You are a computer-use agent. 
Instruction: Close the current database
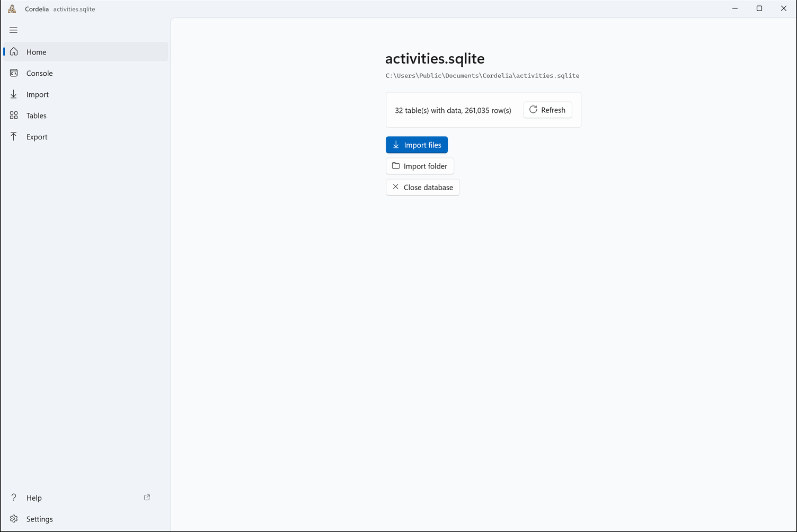coord(422,187)
